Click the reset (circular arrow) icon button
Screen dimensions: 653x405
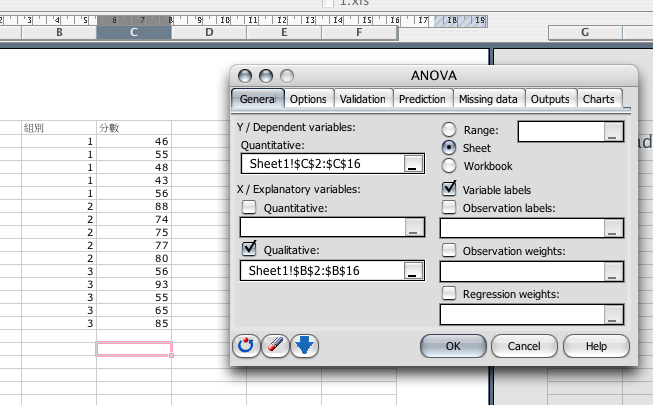246,346
